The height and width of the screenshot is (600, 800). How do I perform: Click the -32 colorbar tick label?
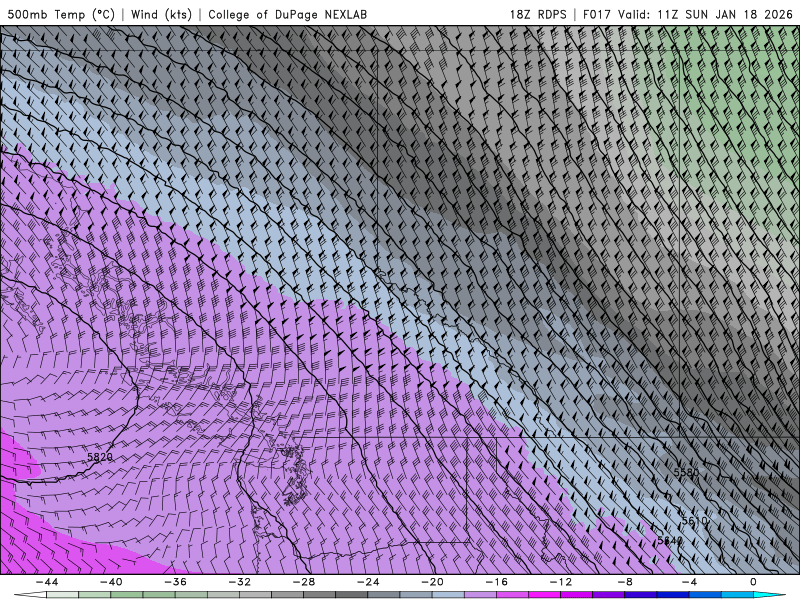pyautogui.click(x=239, y=582)
